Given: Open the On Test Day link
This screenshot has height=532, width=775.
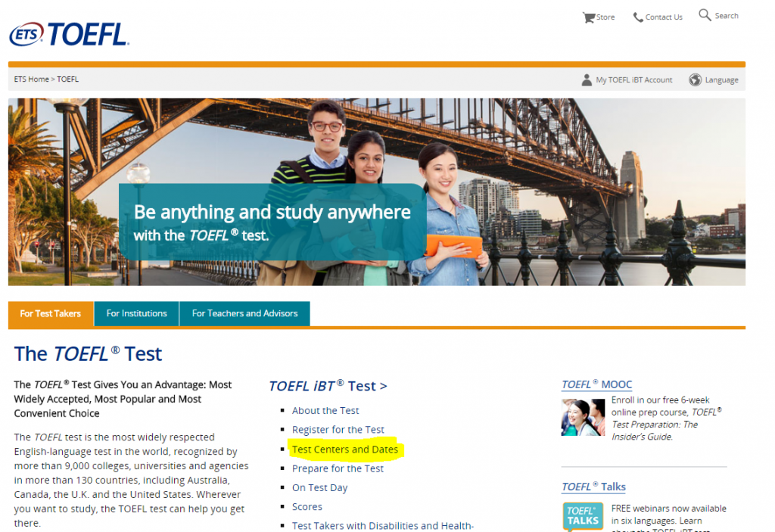Looking at the screenshot, I should 319,488.
